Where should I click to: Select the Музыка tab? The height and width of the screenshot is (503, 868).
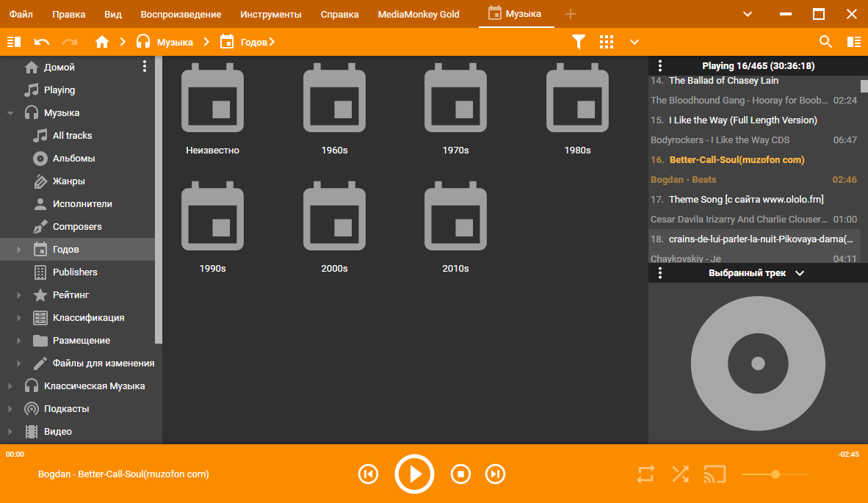[516, 14]
